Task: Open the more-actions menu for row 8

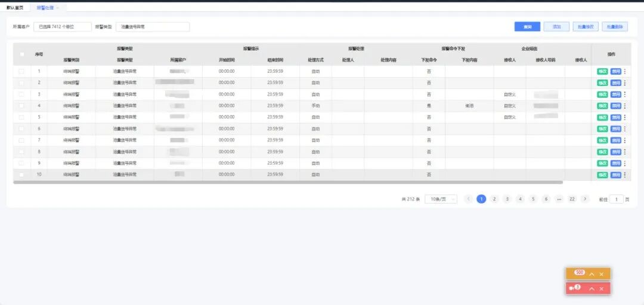Action: (625, 152)
